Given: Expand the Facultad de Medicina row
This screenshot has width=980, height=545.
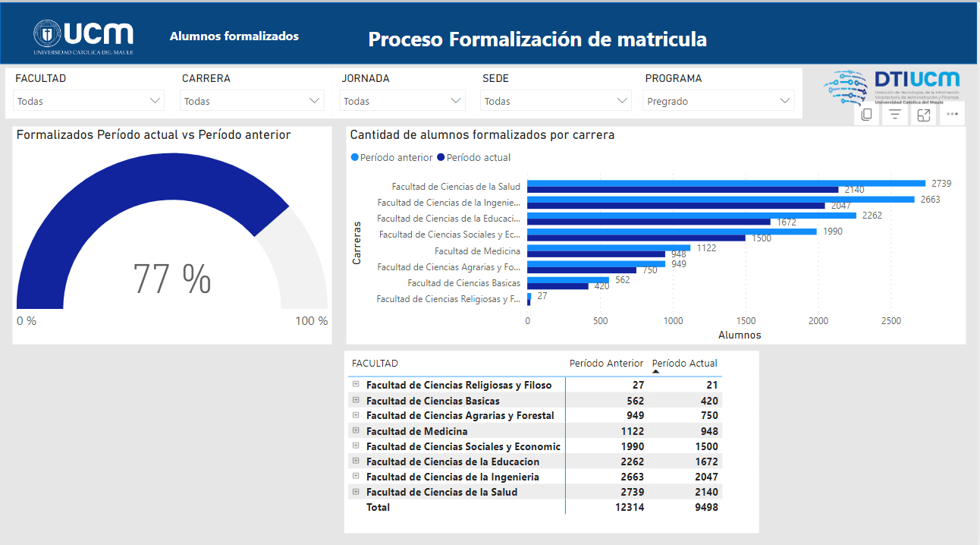Looking at the screenshot, I should click(x=355, y=430).
